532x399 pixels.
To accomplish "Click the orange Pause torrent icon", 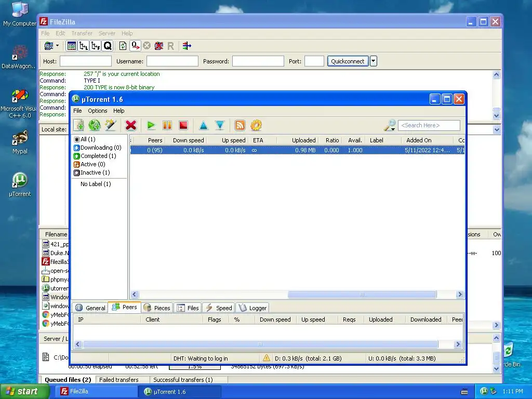I will 167,125.
